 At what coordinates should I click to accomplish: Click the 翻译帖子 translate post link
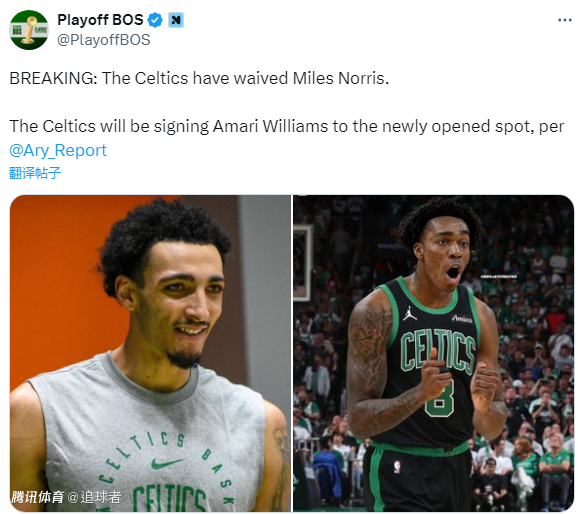(x=35, y=173)
